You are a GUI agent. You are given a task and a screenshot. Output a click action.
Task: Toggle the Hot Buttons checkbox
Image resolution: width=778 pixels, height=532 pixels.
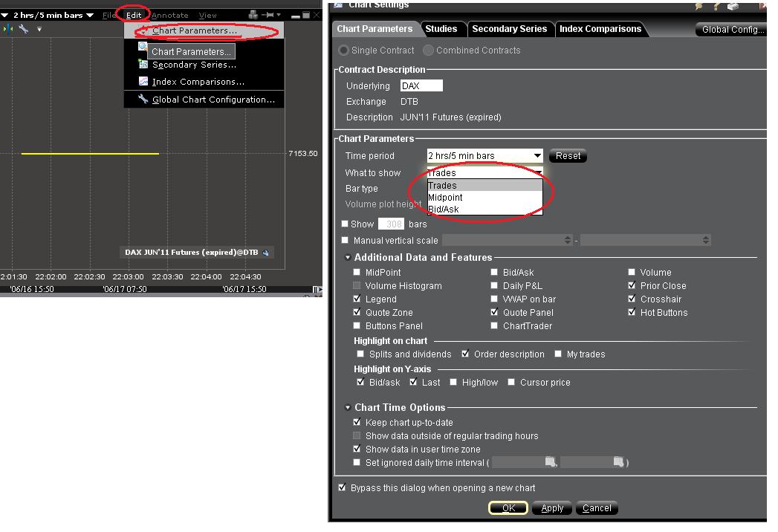click(632, 312)
